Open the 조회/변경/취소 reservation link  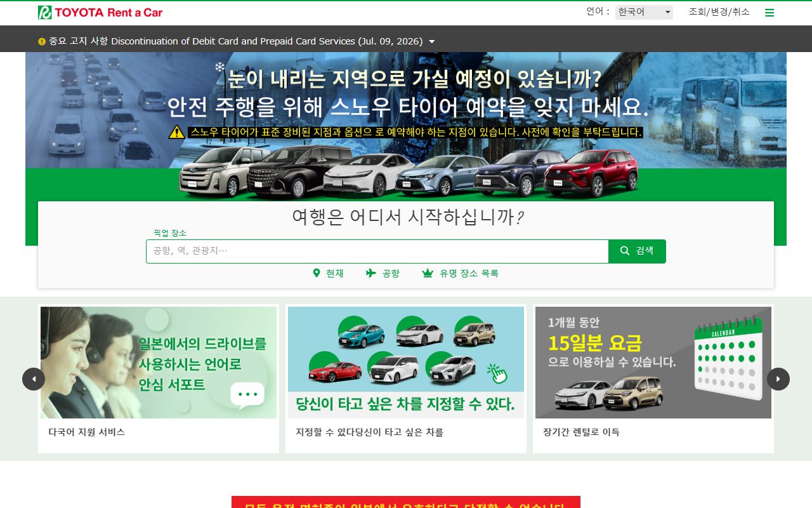719,12
